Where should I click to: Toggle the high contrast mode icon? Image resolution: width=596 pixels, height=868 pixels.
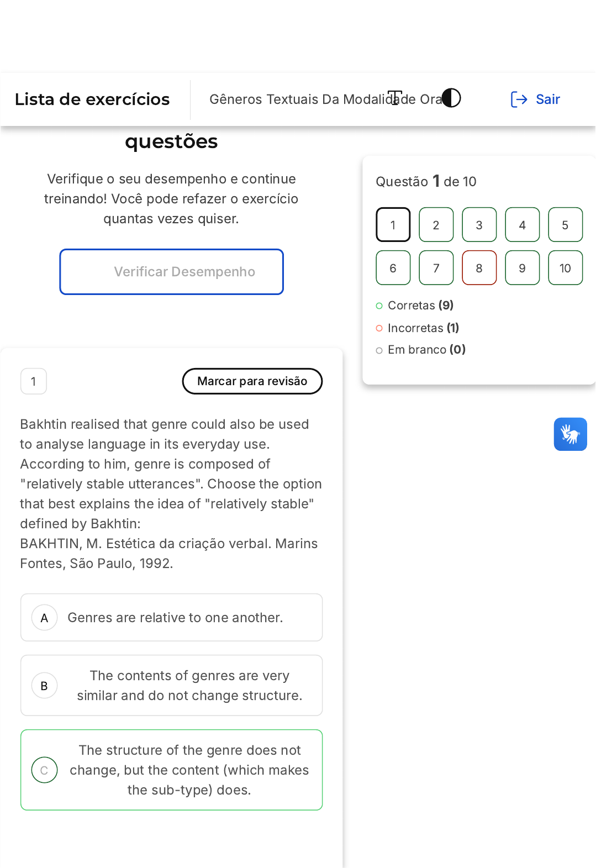[451, 98]
